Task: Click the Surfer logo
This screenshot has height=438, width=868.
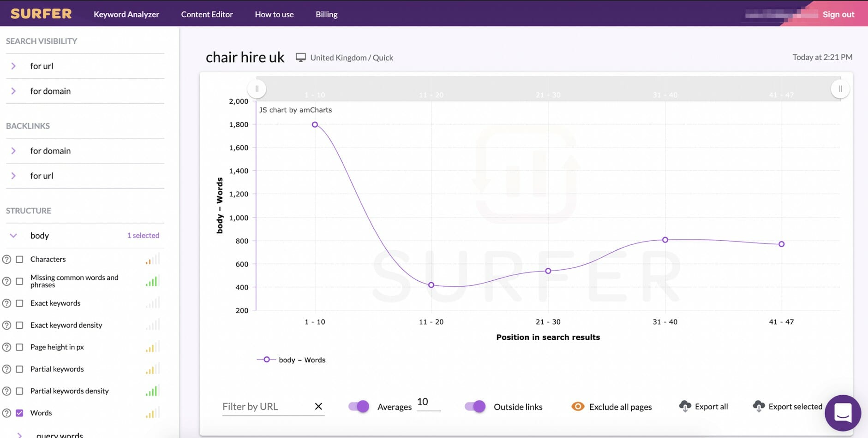Action: point(41,14)
